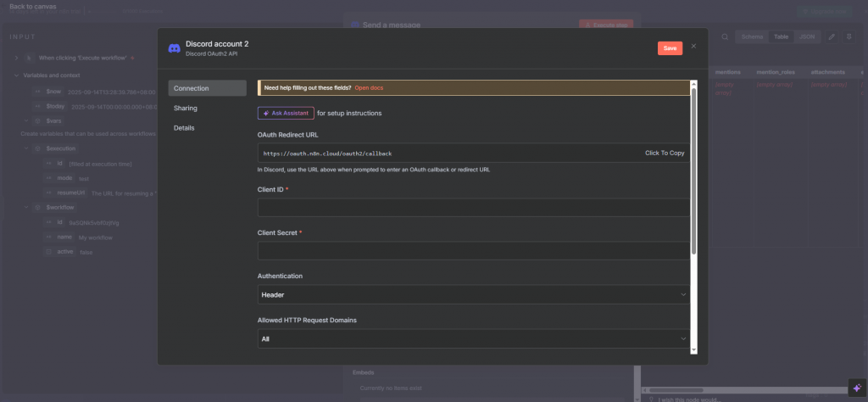Collapse the Variables and context section
This screenshot has height=402, width=868.
click(x=17, y=75)
